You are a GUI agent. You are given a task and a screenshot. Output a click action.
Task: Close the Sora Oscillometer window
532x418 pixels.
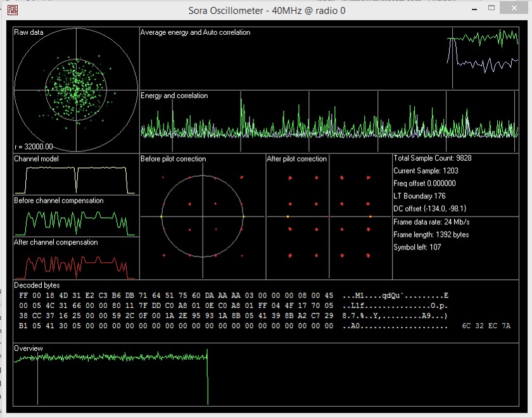click(514, 9)
